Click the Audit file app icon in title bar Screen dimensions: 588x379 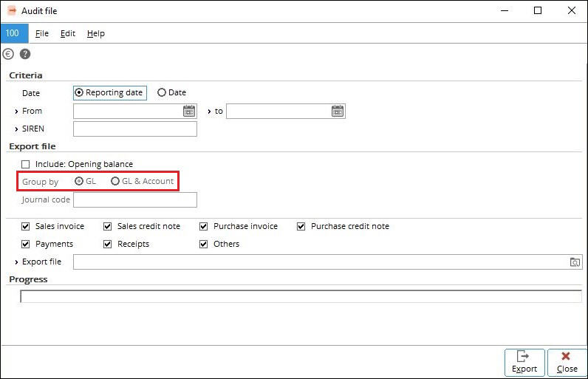12,11
